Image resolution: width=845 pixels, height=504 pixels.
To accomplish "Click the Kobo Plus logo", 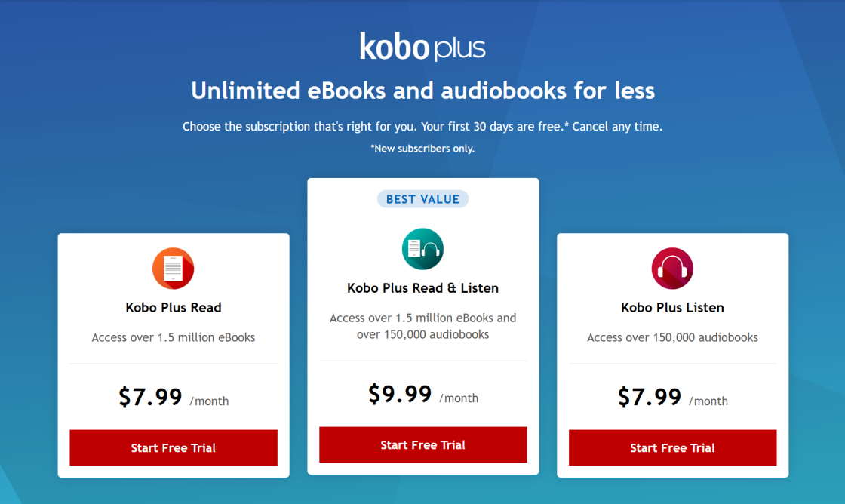I will pyautogui.click(x=422, y=47).
